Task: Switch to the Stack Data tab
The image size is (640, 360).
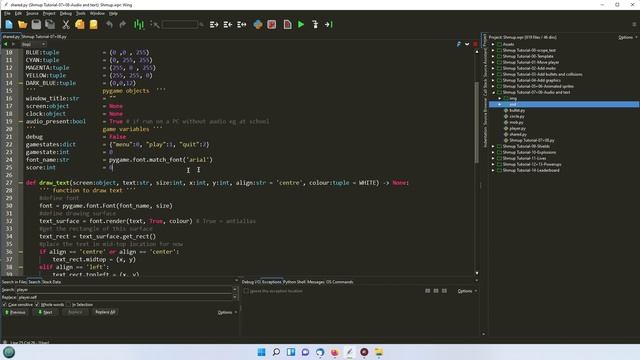Action: [x=51, y=282]
